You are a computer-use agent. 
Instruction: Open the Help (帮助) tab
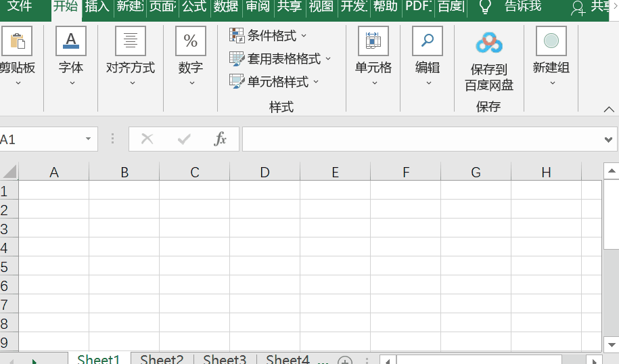point(386,6)
